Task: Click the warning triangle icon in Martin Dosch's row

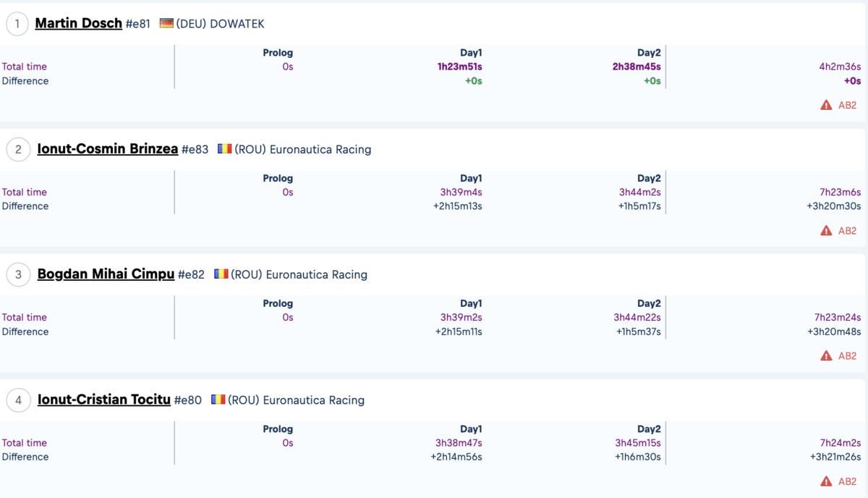Action: point(826,105)
